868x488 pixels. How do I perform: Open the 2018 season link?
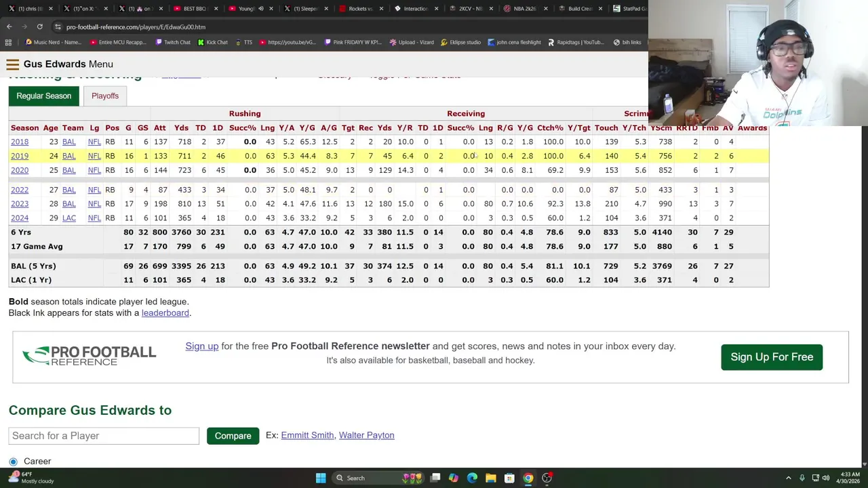click(20, 142)
